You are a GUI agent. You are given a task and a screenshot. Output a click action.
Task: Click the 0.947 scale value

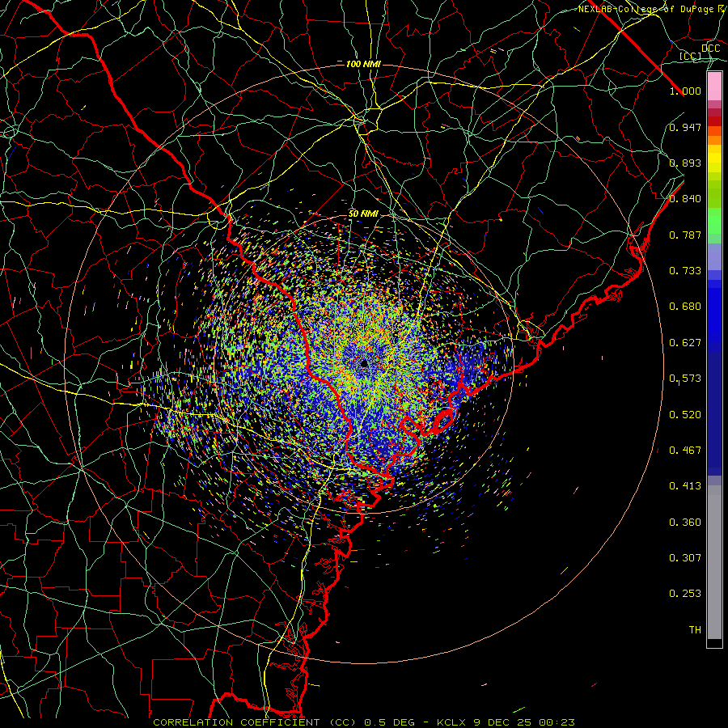(x=685, y=127)
